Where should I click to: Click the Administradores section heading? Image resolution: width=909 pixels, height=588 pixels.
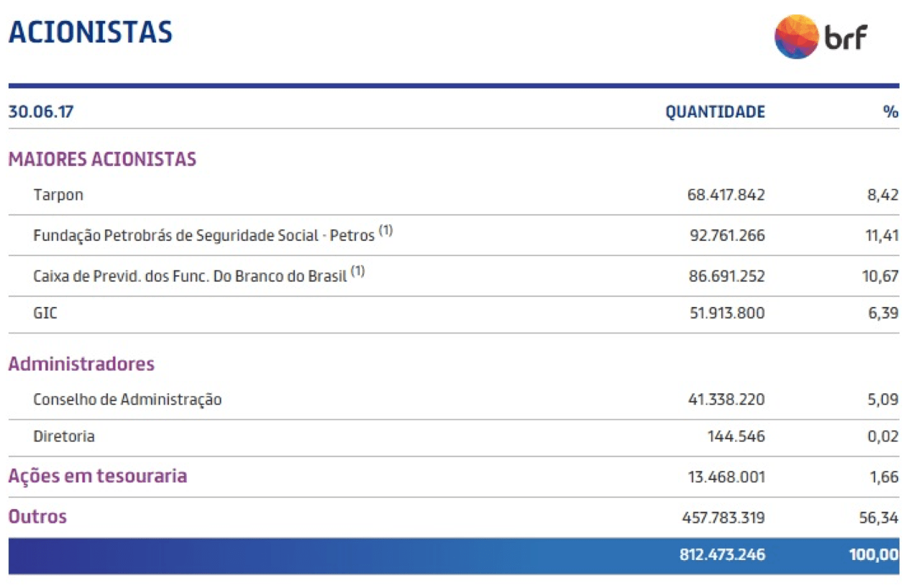(x=81, y=363)
